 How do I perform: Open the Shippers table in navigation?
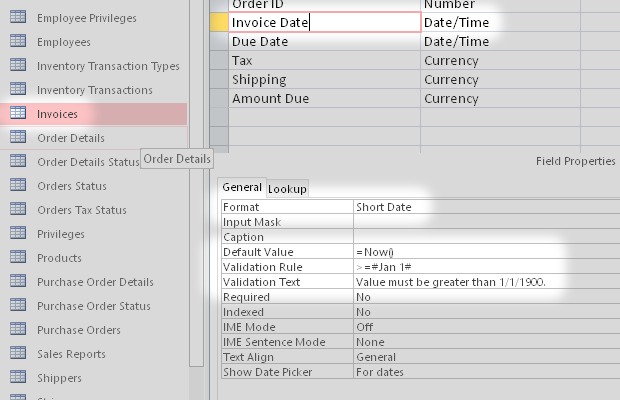click(x=59, y=378)
